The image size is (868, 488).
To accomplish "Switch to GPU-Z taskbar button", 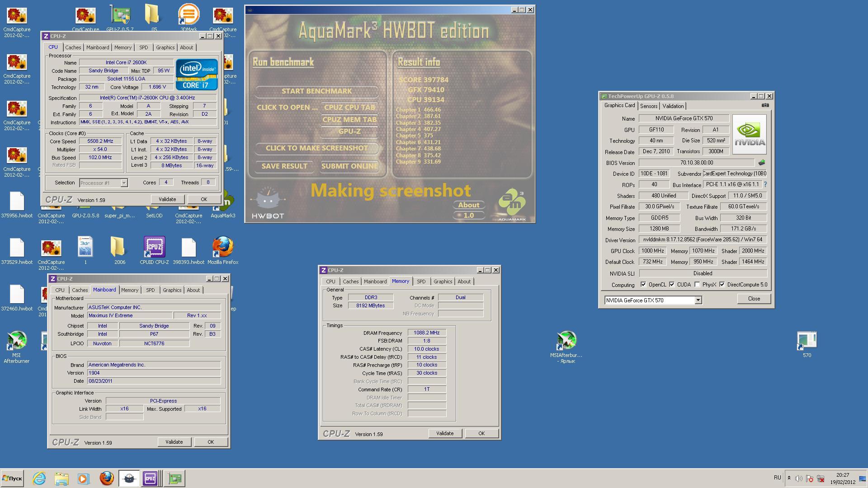I will 175,478.
